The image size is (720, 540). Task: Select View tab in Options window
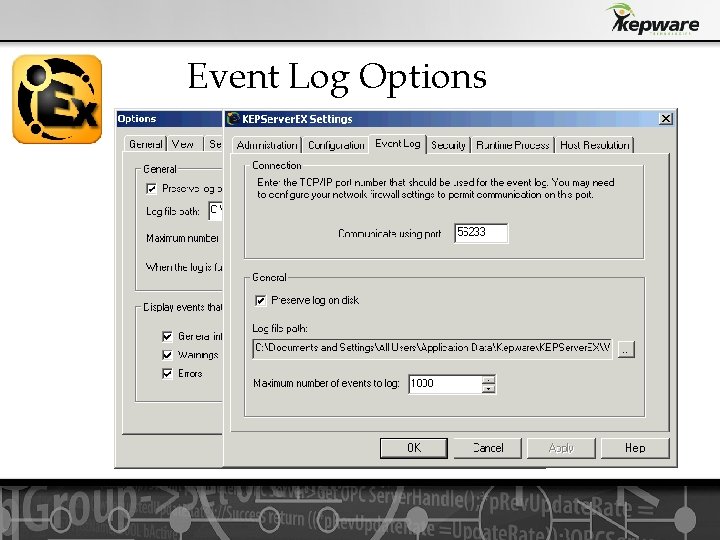(x=183, y=144)
